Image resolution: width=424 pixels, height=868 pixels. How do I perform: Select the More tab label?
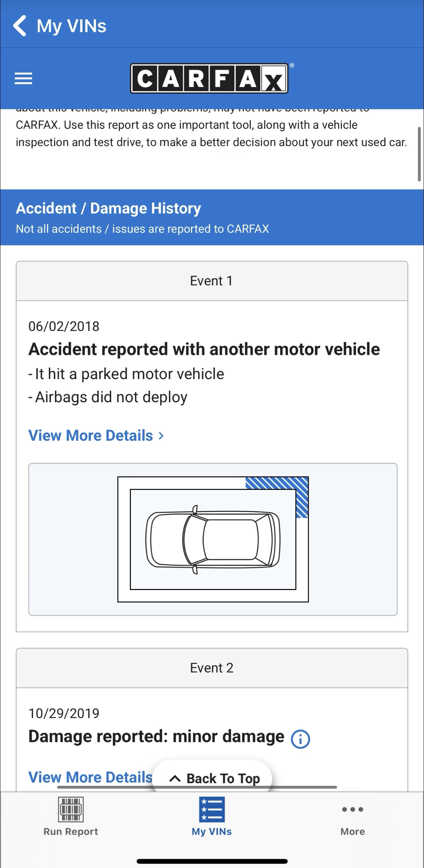352,831
